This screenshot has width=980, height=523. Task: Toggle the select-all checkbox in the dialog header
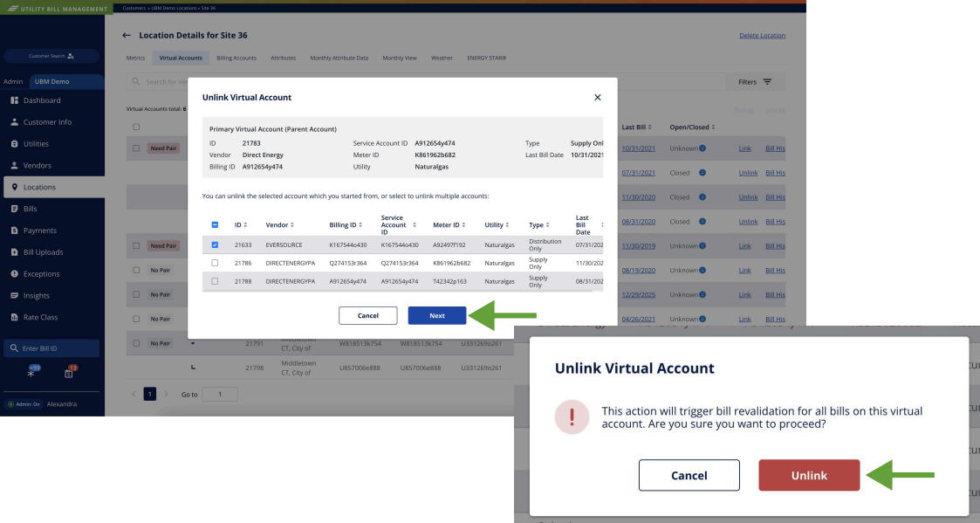pyautogui.click(x=215, y=224)
